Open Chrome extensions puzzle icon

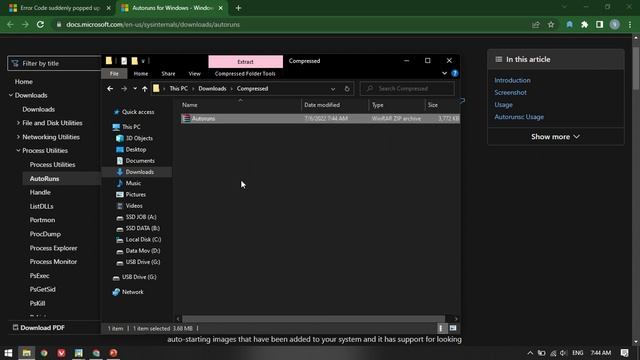pyautogui.click(x=584, y=24)
